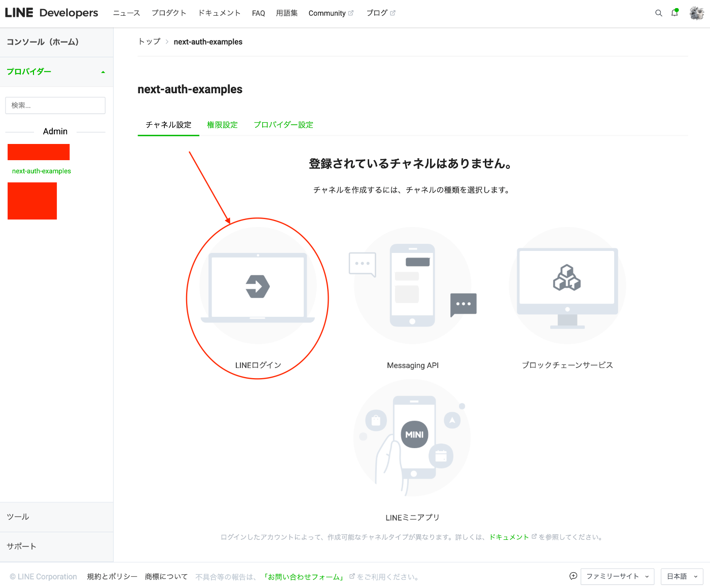Open 規約とポリシー in the footer
The height and width of the screenshot is (588, 710).
pyautogui.click(x=112, y=577)
